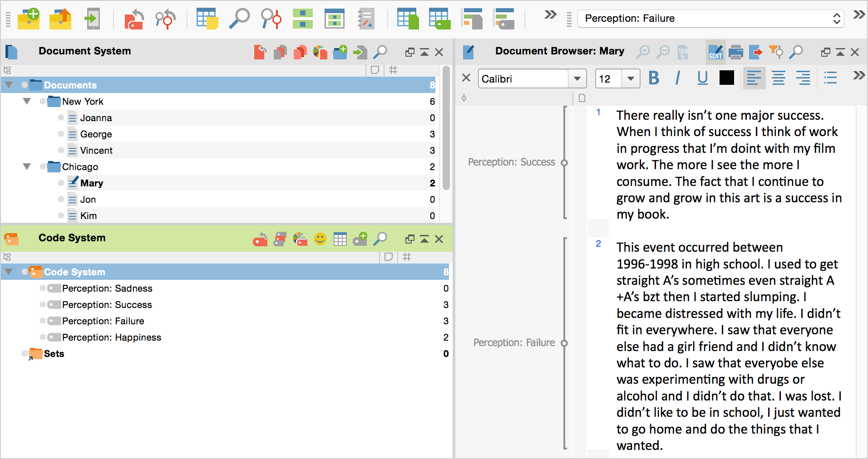Click the Bold formatting button
This screenshot has width=868, height=459.
point(654,78)
